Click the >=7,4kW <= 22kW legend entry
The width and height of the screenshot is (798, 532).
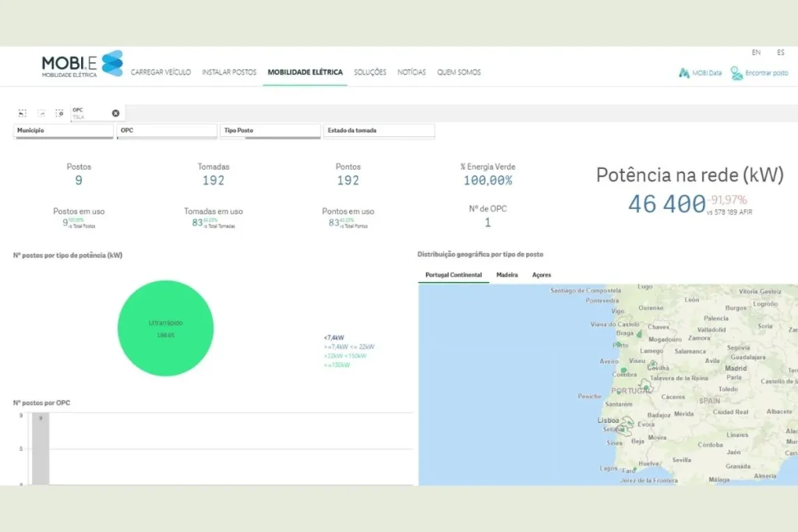pyautogui.click(x=349, y=347)
